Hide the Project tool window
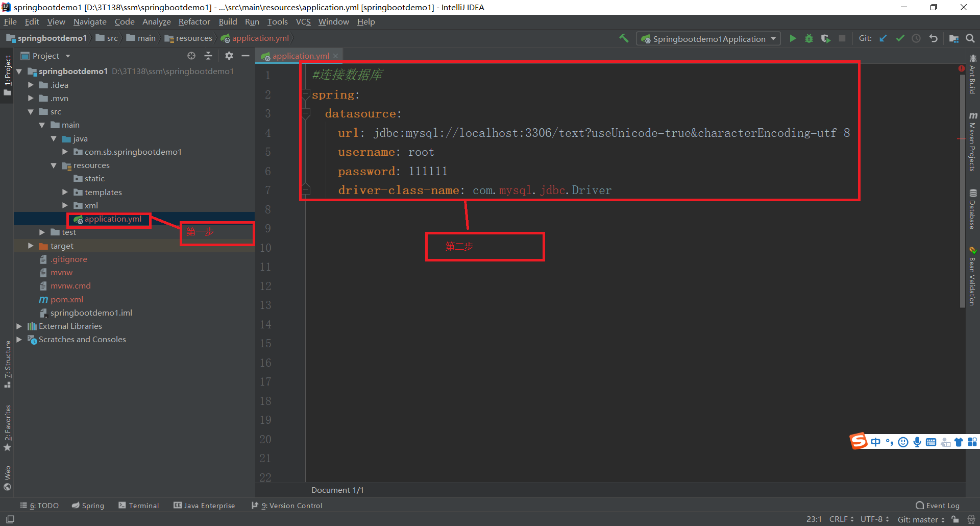The height and width of the screenshot is (526, 980). tap(246, 56)
